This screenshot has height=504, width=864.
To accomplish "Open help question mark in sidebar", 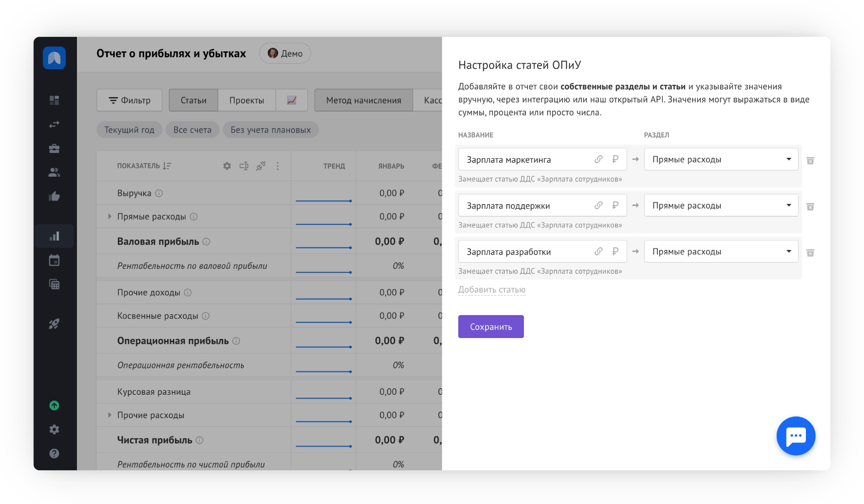I will pos(54,453).
